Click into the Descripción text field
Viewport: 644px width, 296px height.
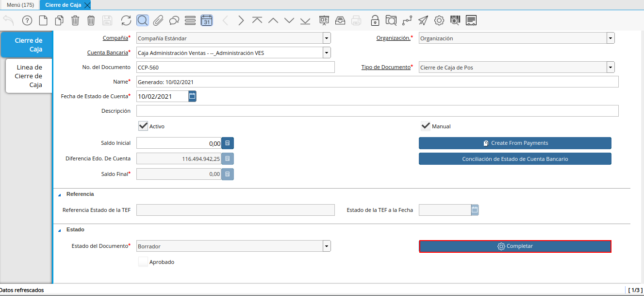tap(378, 111)
